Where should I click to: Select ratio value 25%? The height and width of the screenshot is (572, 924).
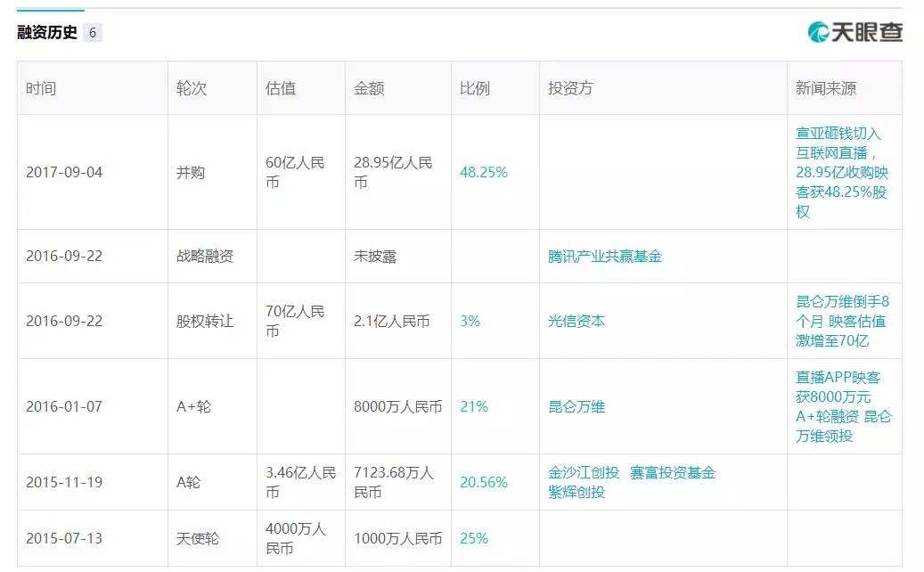[x=474, y=538]
